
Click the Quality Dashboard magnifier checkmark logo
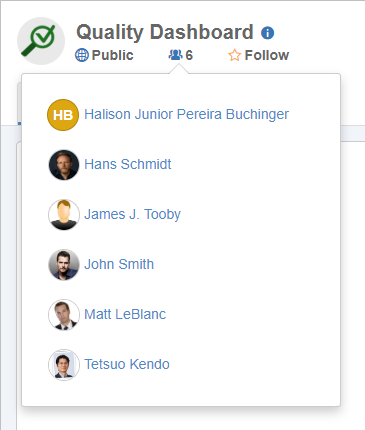tap(41, 41)
